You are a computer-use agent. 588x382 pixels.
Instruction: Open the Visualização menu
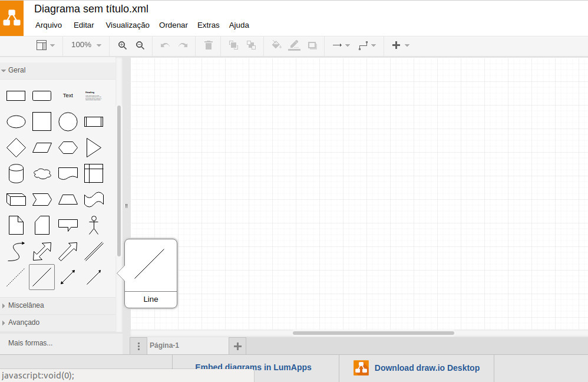127,25
